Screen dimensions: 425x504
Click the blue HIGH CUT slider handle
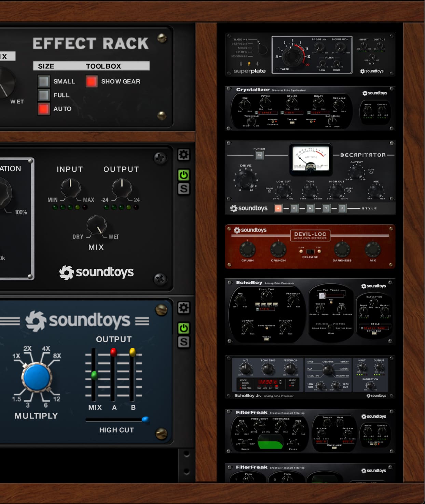click(x=145, y=420)
